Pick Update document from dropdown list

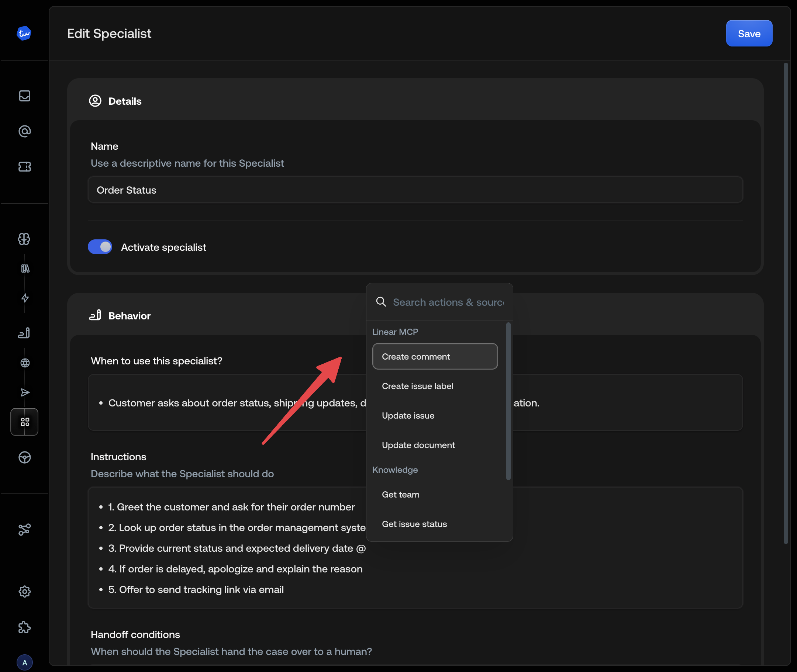[x=418, y=445]
